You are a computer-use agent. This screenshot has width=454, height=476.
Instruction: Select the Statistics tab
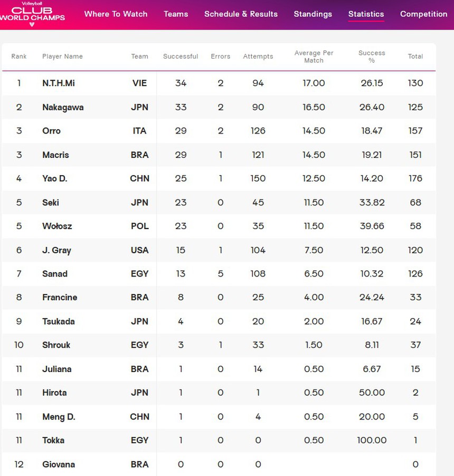tap(366, 14)
